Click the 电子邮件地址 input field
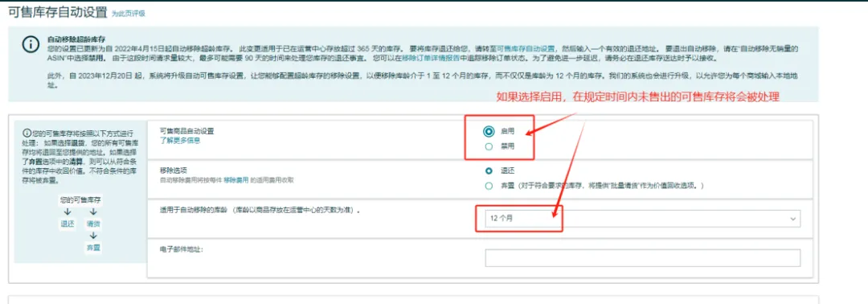The width and height of the screenshot is (868, 304). tap(643, 258)
